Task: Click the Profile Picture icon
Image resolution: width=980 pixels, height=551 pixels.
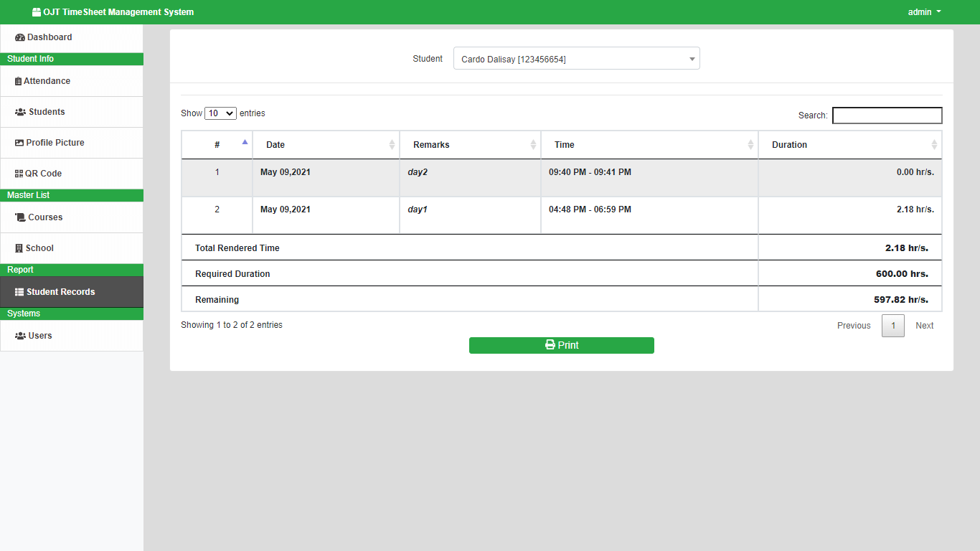Action: point(18,142)
